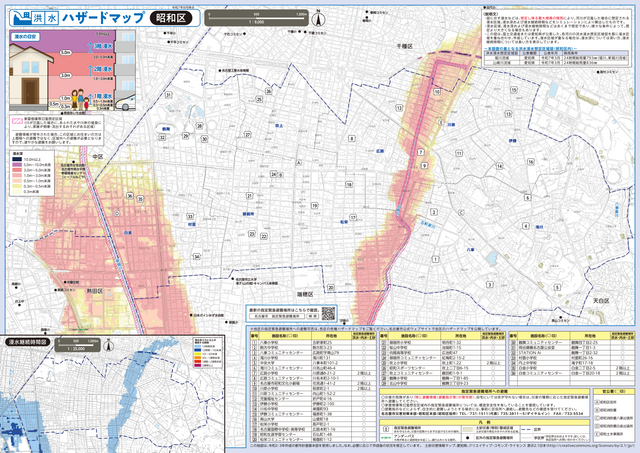Click shelter marker number 12
640x453 pixels.
[x=399, y=108]
